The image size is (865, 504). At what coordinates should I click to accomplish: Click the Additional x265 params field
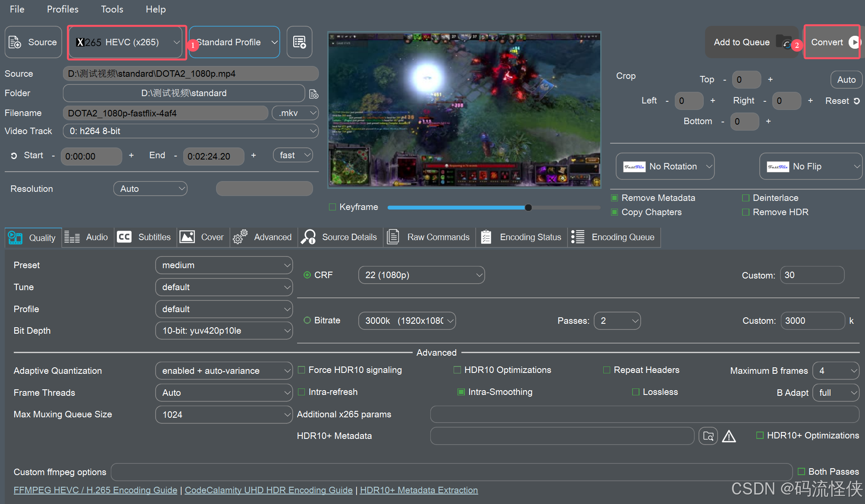(x=644, y=414)
